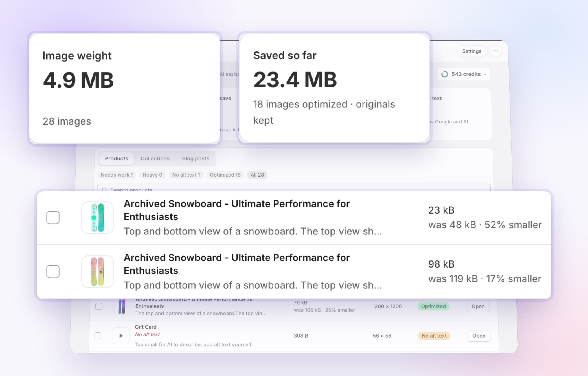The image size is (588, 376).
Task: Open the three-dot more options menu
Action: tap(496, 51)
